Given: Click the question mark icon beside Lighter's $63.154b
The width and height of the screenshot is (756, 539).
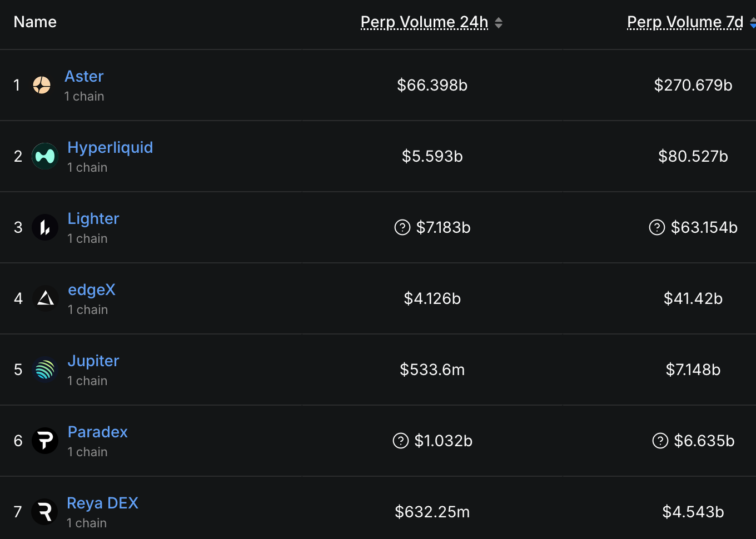Looking at the screenshot, I should 657,227.
